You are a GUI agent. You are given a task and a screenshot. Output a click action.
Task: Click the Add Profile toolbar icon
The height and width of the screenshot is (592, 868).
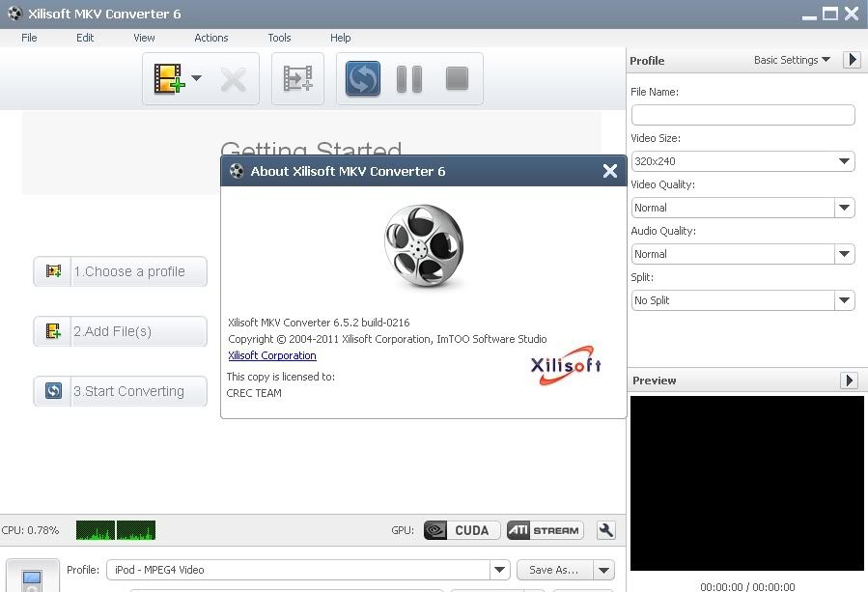297,78
